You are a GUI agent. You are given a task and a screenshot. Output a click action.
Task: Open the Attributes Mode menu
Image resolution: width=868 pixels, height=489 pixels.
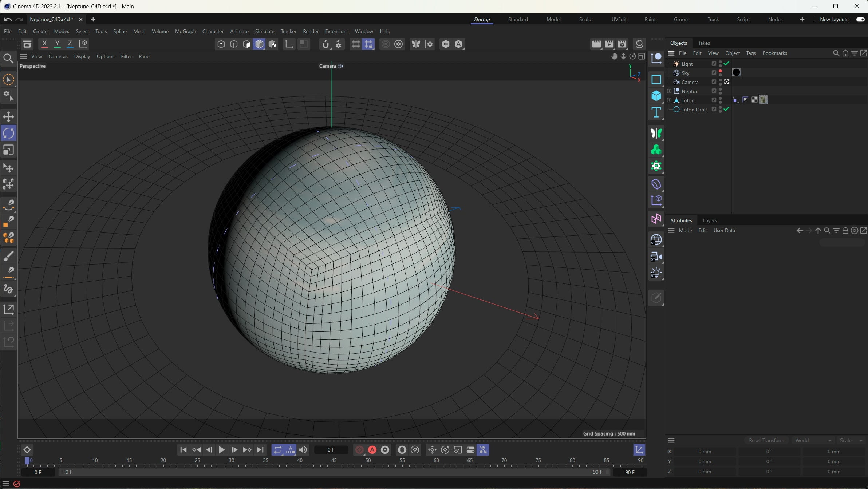685,230
